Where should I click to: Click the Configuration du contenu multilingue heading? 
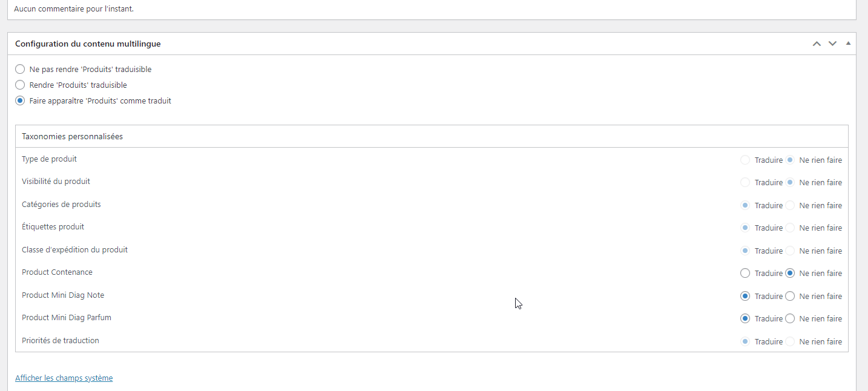coord(88,44)
